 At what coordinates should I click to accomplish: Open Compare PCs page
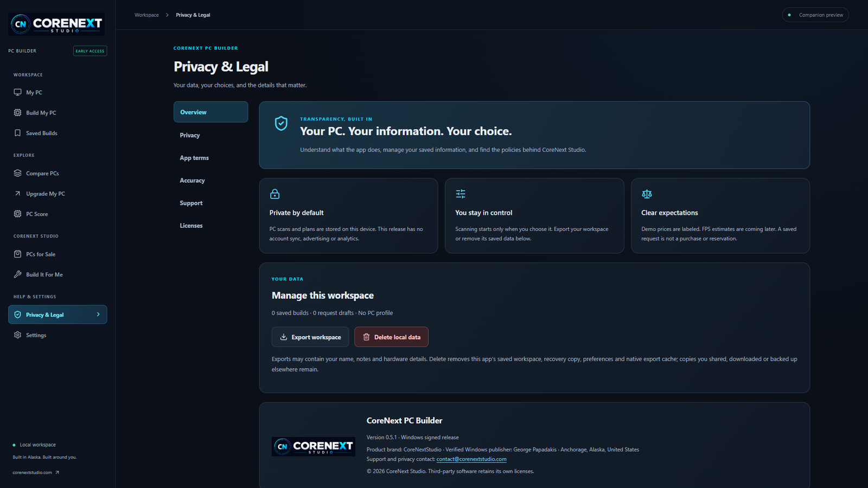click(x=58, y=174)
